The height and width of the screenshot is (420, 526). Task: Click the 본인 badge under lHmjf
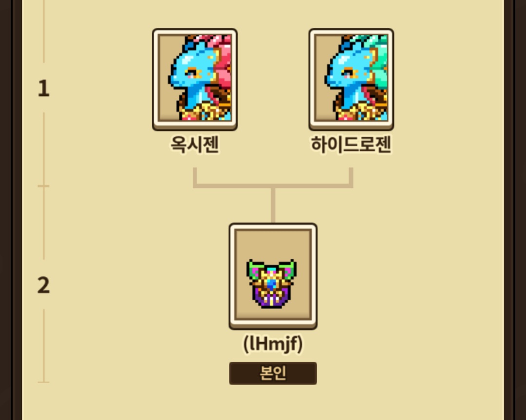[273, 373]
